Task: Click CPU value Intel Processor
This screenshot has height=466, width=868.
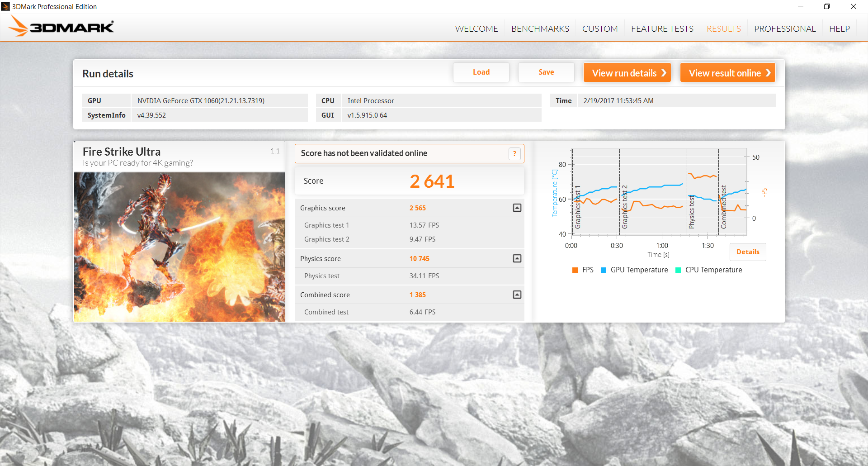Action: pos(371,101)
